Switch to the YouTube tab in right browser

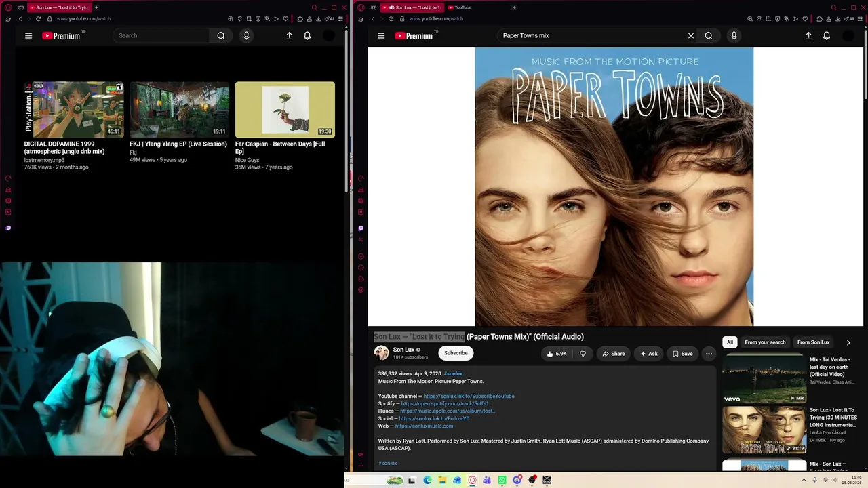coord(461,7)
